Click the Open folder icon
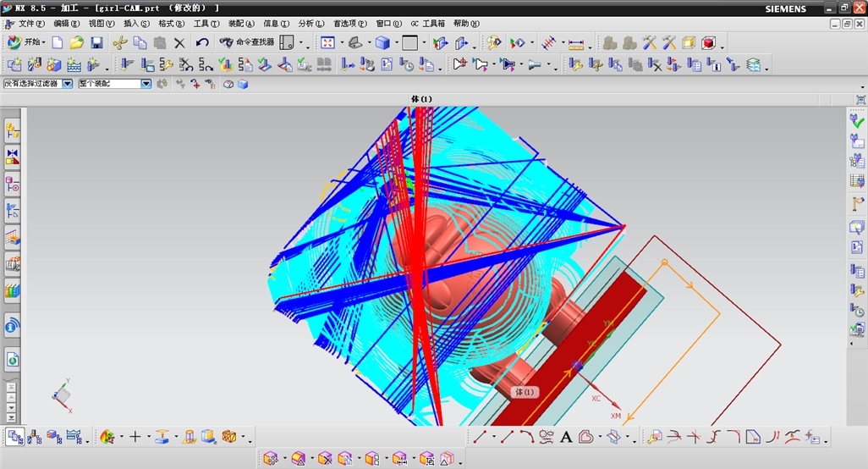868x469 pixels. [76, 42]
